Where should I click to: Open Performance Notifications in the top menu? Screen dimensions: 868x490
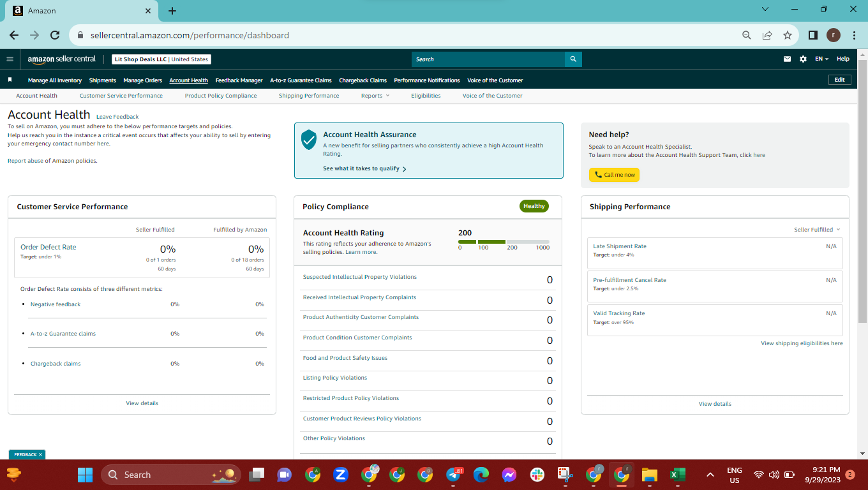427,80
